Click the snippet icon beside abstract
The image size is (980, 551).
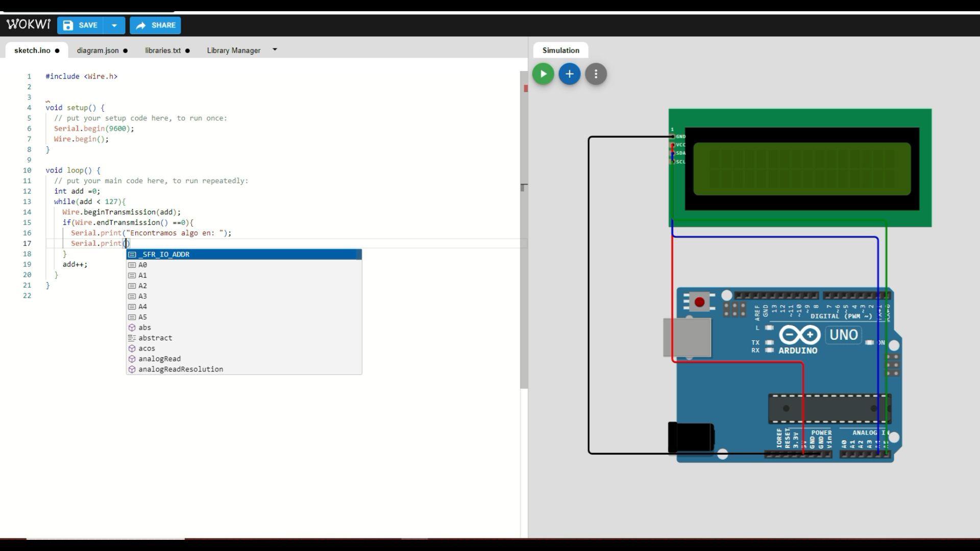coord(132,338)
